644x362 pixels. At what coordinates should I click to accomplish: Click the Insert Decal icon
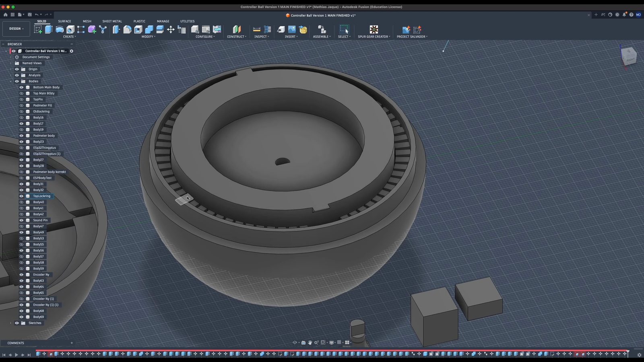click(x=292, y=29)
